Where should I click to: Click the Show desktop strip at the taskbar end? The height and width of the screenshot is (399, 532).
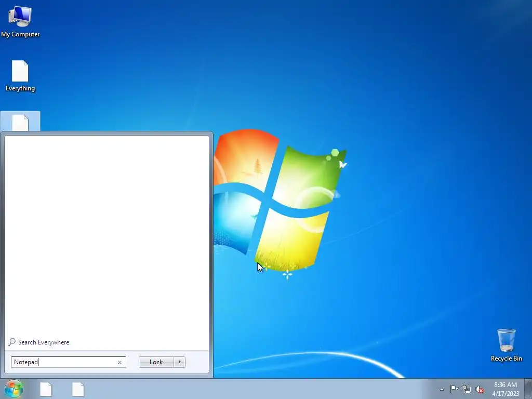point(528,389)
